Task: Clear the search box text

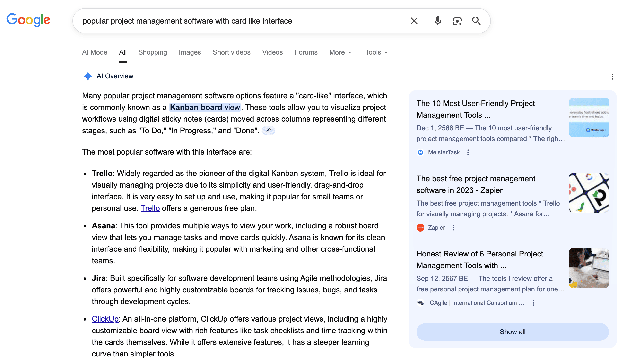Action: point(414,21)
